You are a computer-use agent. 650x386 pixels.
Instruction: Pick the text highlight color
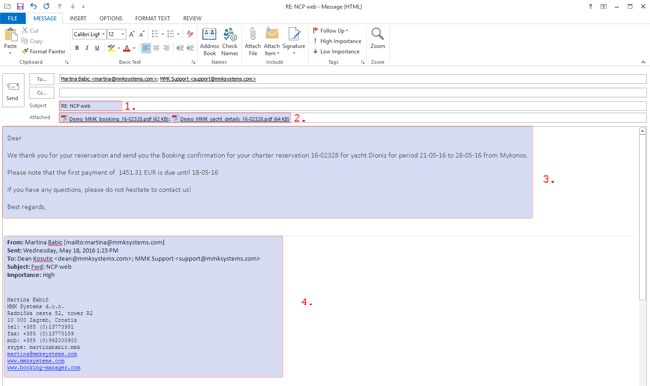[111, 48]
